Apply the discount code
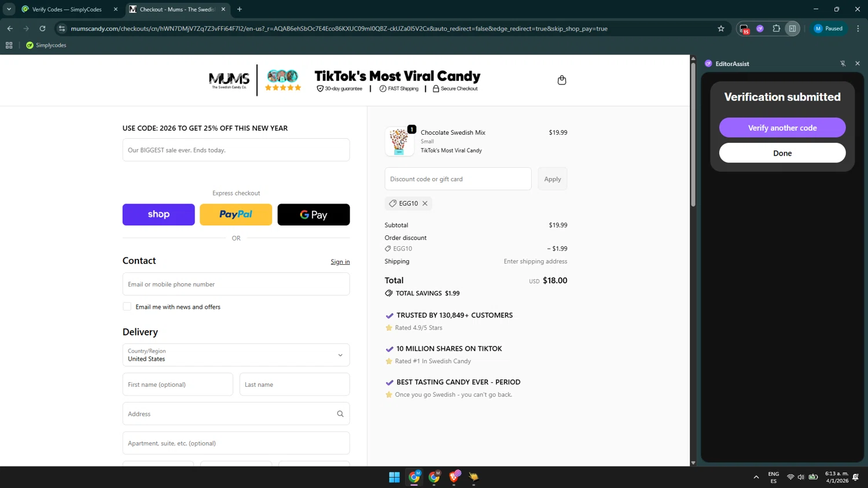The image size is (868, 488). pos(552,179)
